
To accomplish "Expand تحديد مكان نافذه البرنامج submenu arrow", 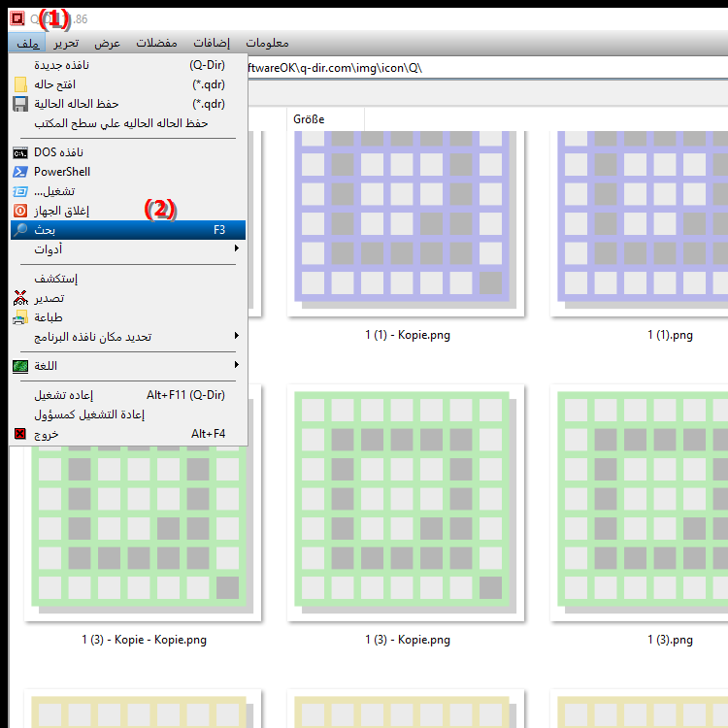I will point(236,335).
